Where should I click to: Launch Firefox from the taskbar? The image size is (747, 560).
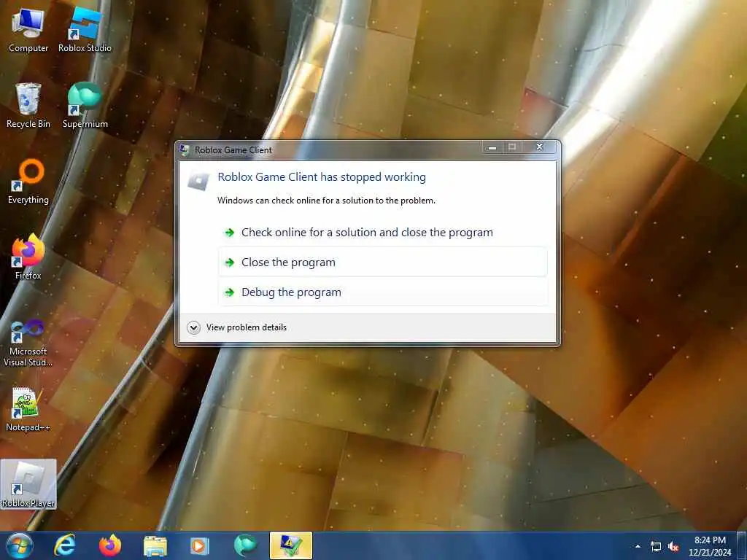pyautogui.click(x=110, y=545)
